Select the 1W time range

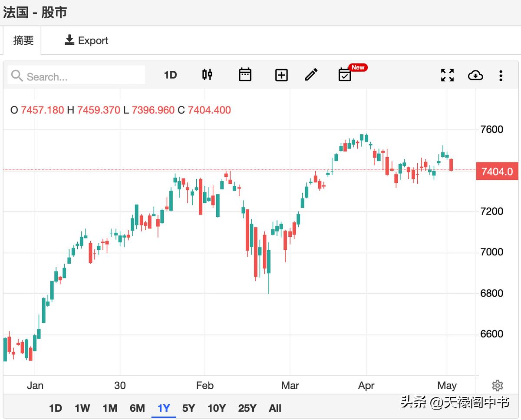point(82,408)
